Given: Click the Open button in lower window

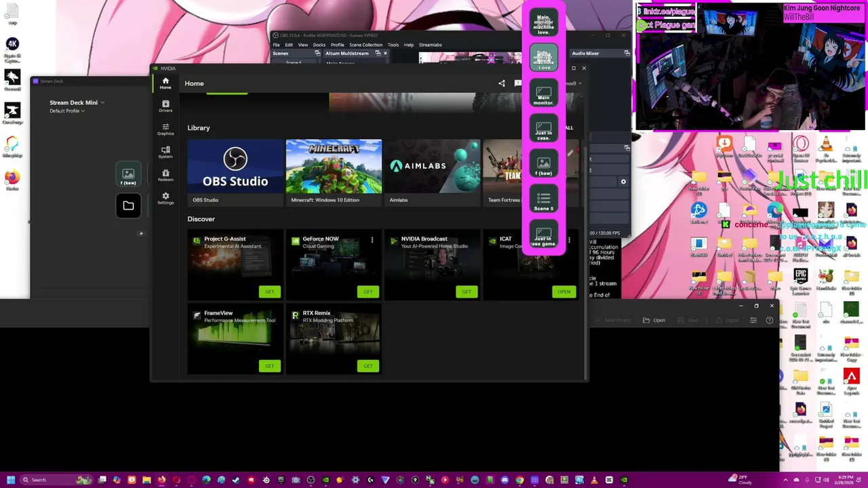Looking at the screenshot, I should point(654,320).
